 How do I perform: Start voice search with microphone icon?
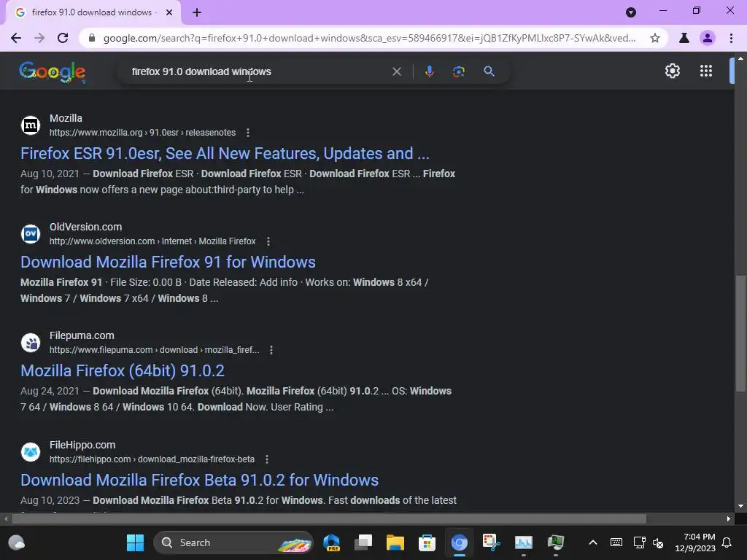click(429, 71)
